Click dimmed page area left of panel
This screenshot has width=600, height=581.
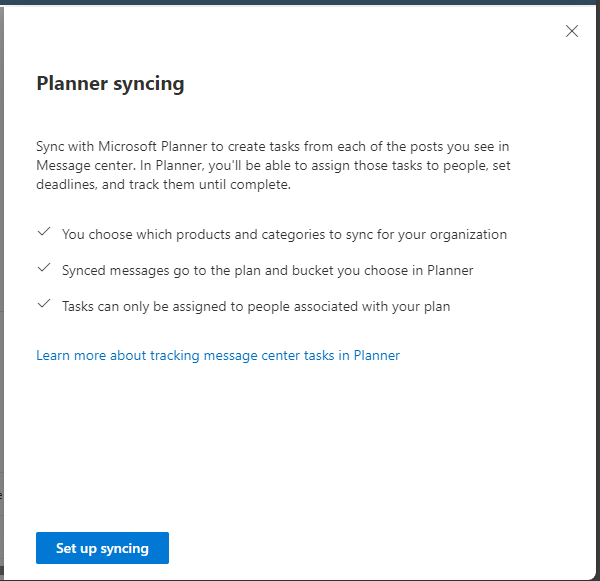click(2, 300)
